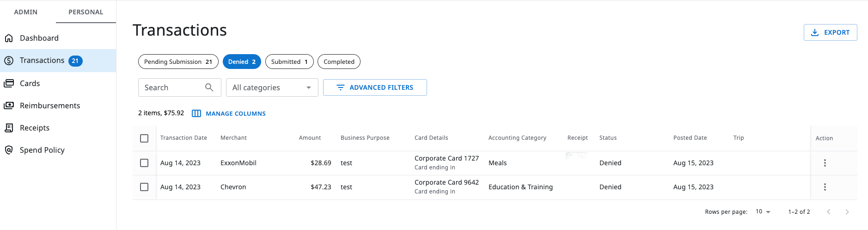
Task: Export transactions with Export button
Action: coord(830,32)
